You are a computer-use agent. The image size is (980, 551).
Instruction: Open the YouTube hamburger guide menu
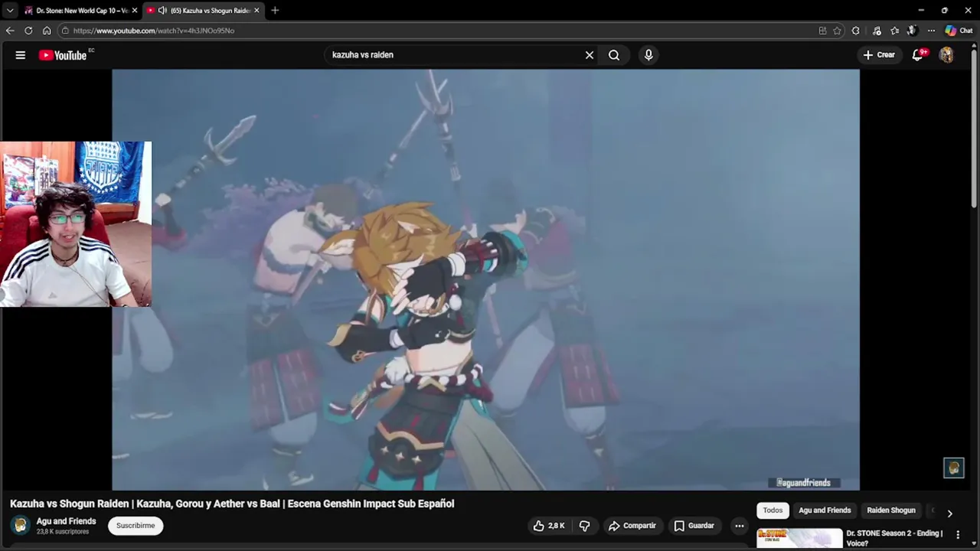[x=21, y=55]
